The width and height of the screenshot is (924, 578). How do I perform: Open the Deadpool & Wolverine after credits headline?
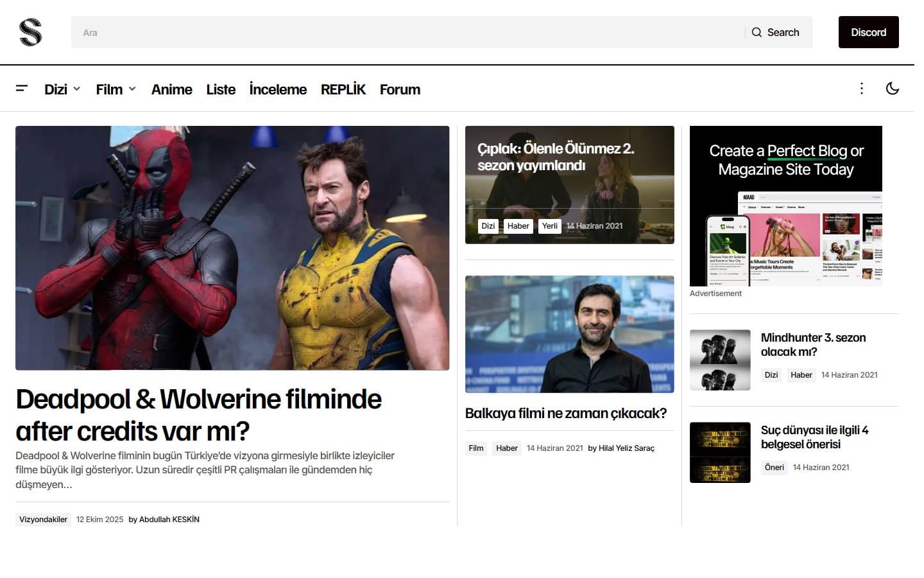[x=198, y=415]
